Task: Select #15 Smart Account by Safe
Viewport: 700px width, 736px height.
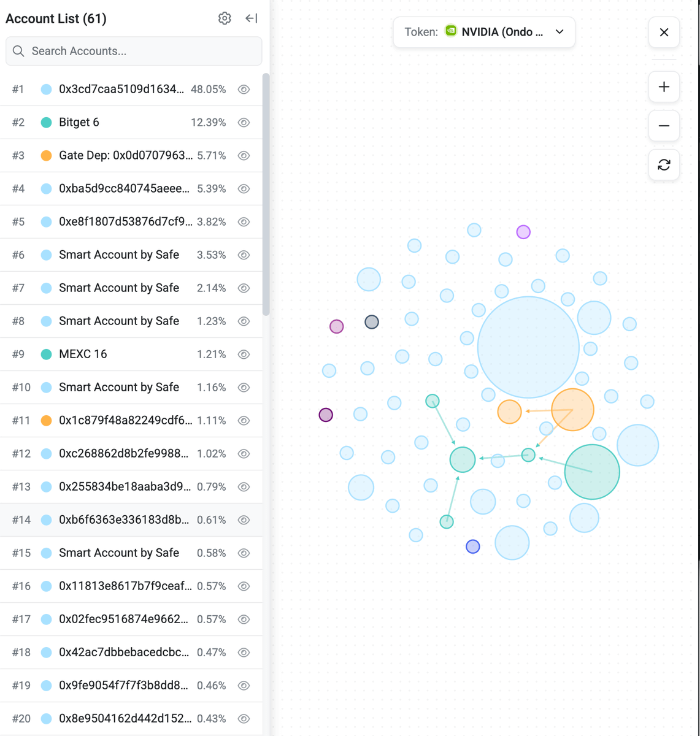Action: point(131,553)
